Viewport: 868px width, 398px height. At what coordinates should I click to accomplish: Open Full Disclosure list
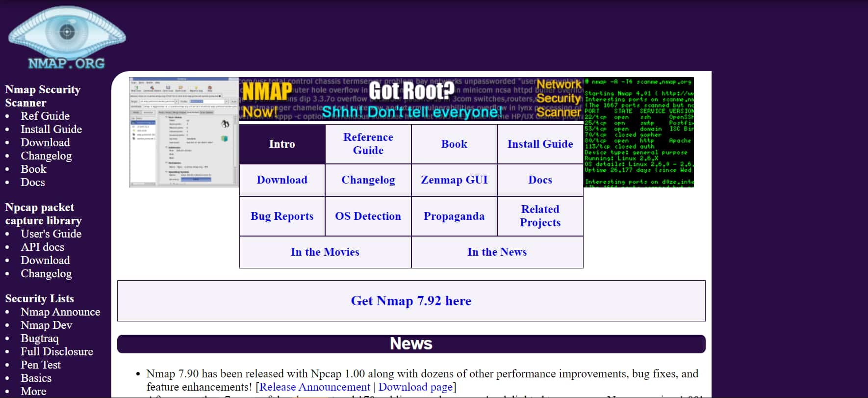pos(57,351)
